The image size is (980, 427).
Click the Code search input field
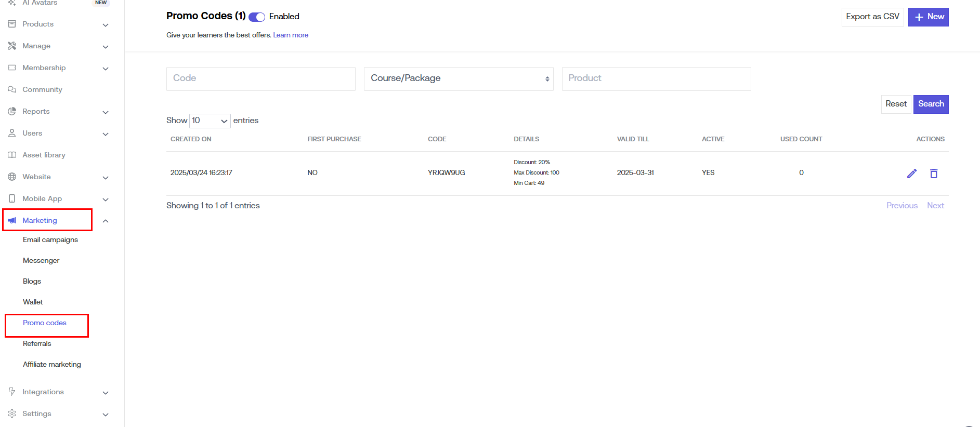tap(260, 78)
